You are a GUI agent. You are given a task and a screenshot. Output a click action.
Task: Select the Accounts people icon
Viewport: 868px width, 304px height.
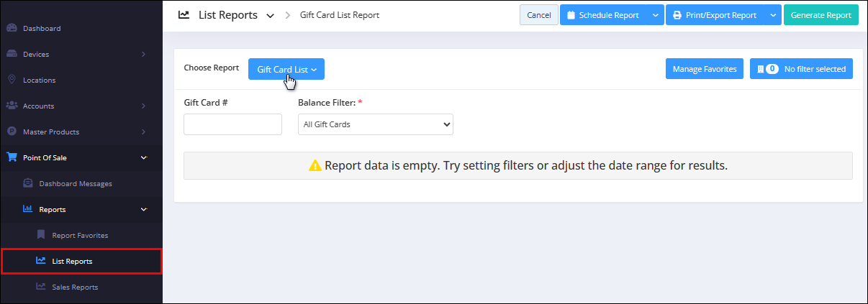tap(12, 106)
